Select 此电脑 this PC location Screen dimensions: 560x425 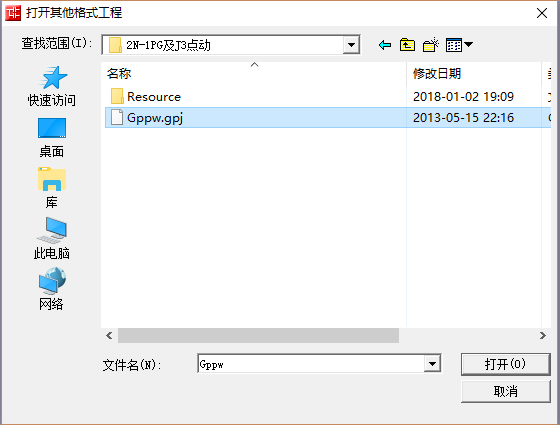(52, 239)
